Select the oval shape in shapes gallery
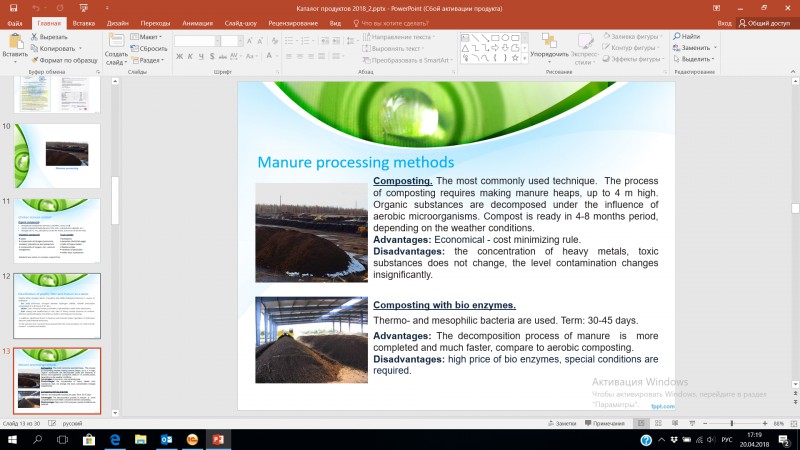This screenshot has width=800, height=450. click(x=505, y=38)
